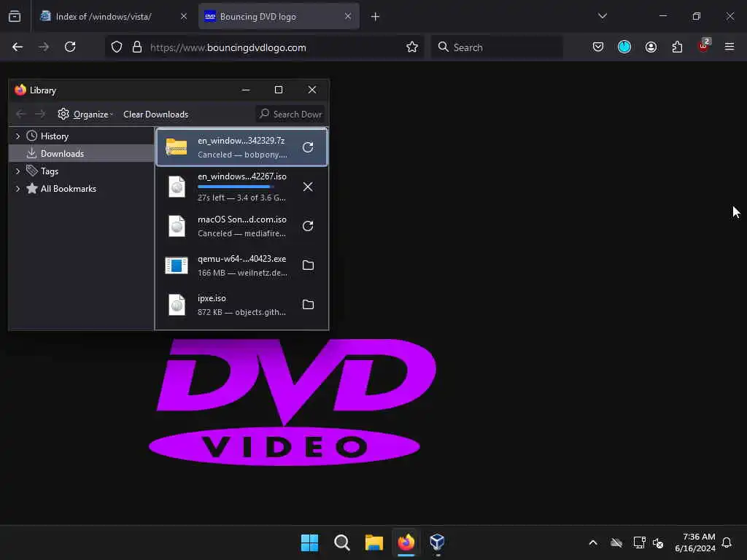Switch to the Bouncing DVD logo tab

[279, 16]
